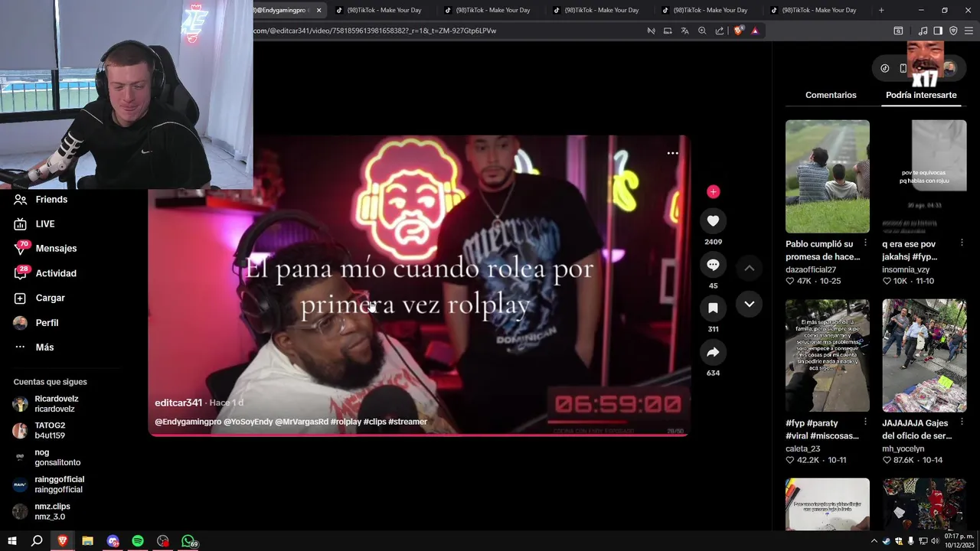Open Windows search from taskbar
980x551 pixels.
coord(37,541)
